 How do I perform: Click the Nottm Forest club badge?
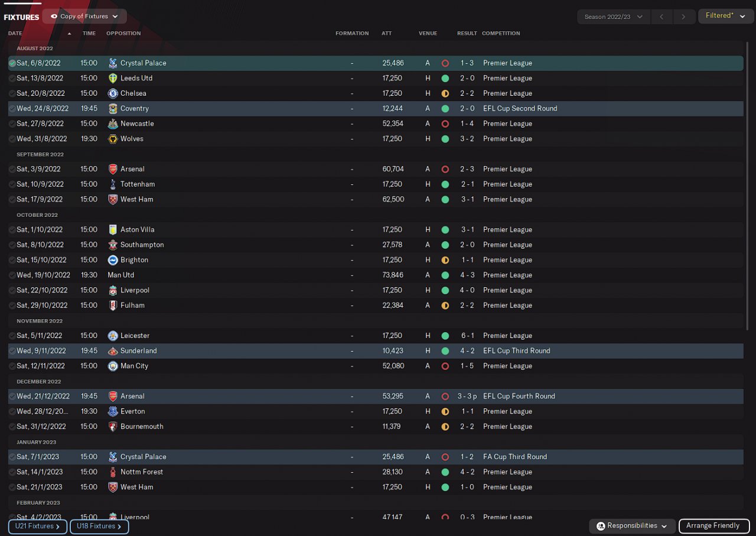(x=113, y=472)
